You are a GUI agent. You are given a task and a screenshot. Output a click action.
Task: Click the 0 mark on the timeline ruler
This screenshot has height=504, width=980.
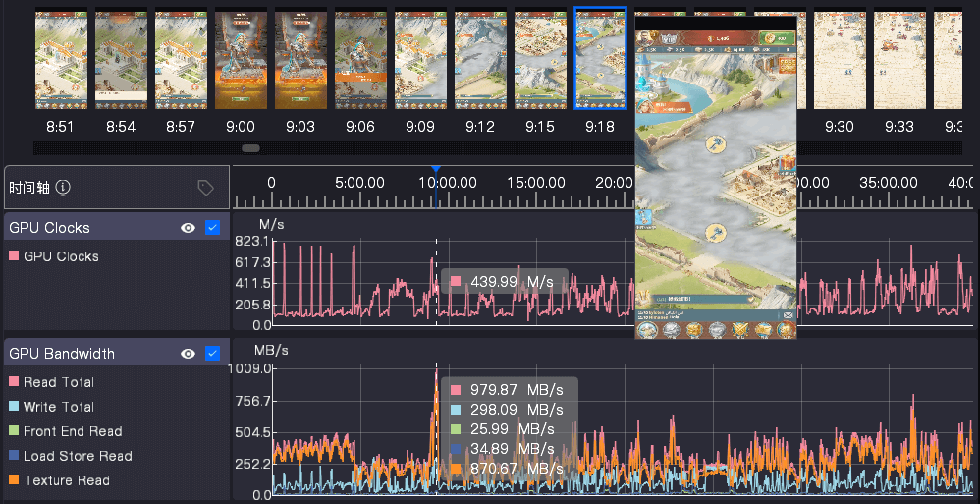[x=271, y=183]
